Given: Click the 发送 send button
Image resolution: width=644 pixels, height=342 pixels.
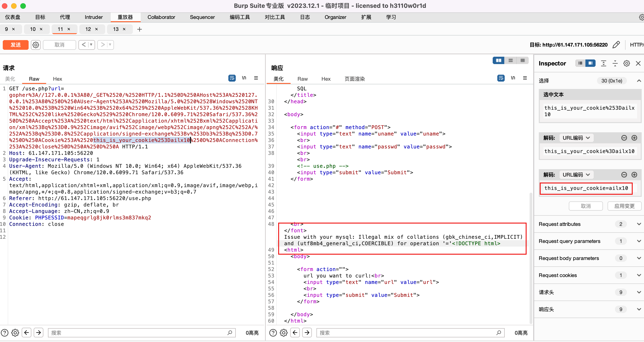Looking at the screenshot, I should point(15,45).
